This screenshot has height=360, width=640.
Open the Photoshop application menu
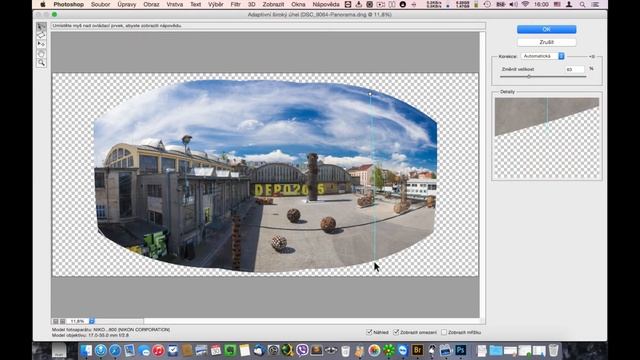coord(69,4)
